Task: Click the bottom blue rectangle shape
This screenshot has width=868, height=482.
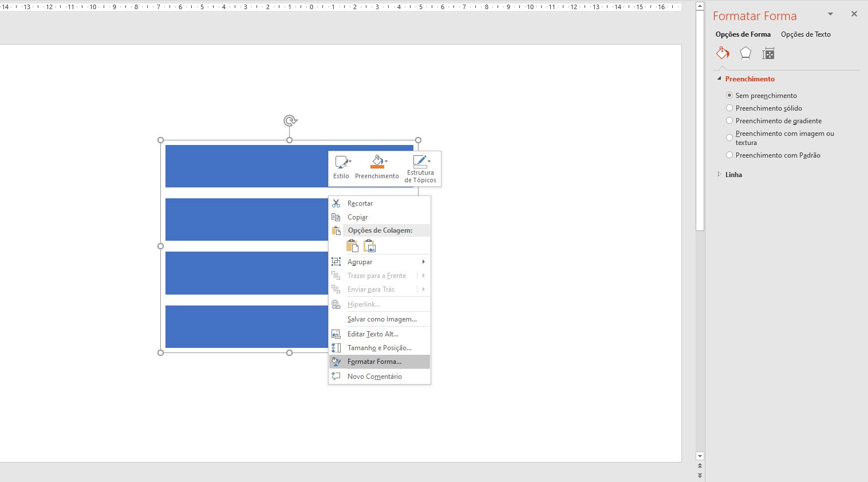Action: (246, 327)
